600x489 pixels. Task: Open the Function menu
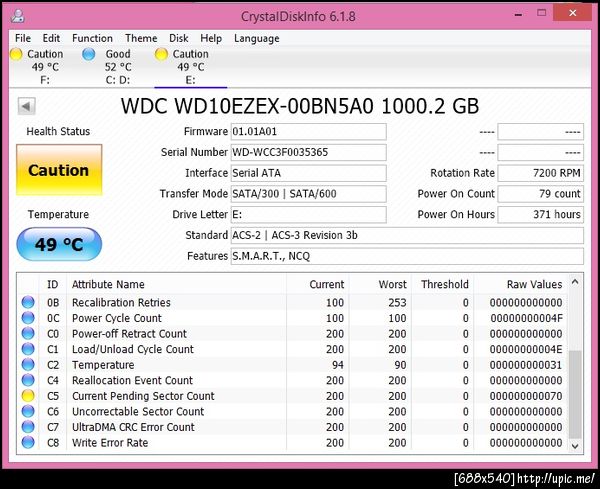(x=92, y=38)
